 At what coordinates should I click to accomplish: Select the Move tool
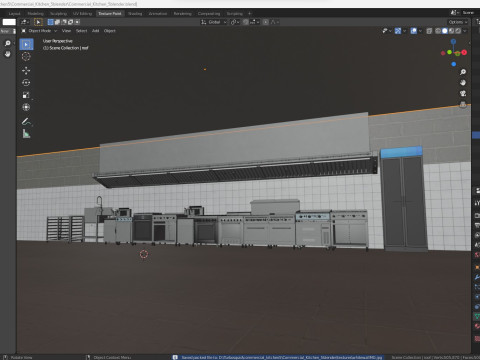[x=26, y=70]
